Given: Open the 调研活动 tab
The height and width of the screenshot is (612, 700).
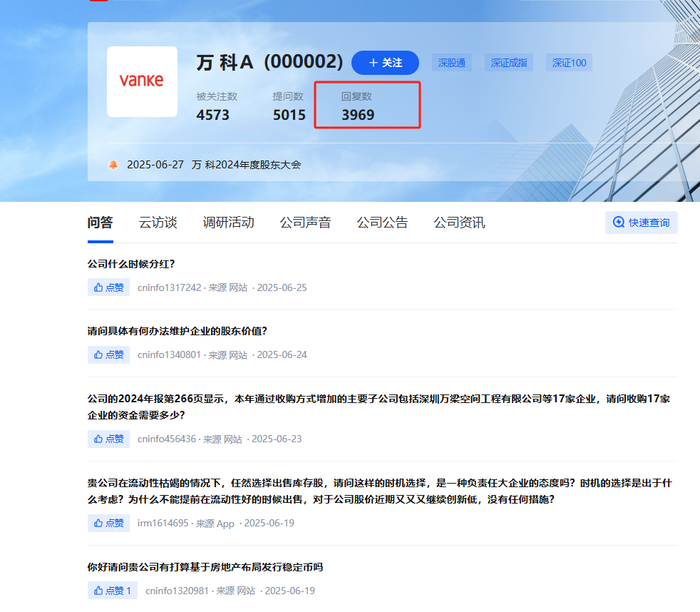Looking at the screenshot, I should 229,222.
